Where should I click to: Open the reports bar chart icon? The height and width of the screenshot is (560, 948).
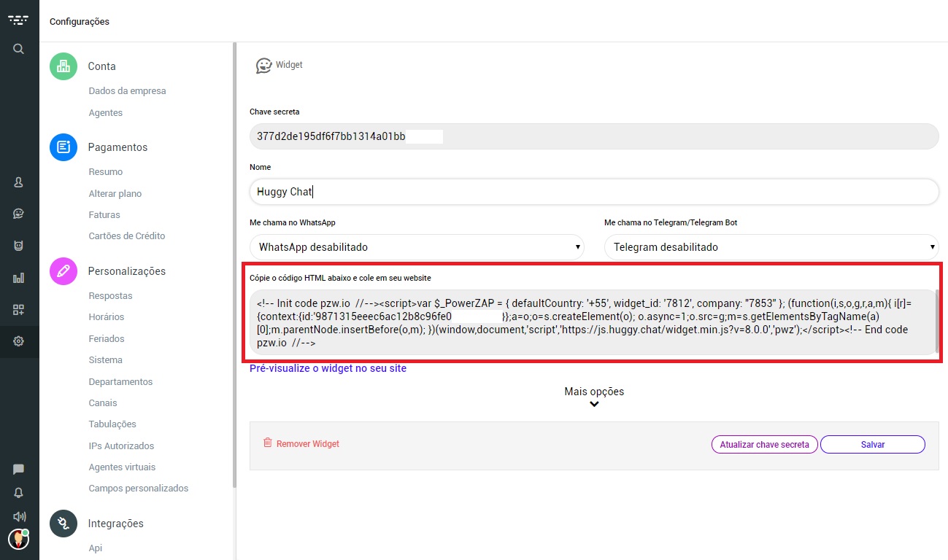click(x=19, y=278)
